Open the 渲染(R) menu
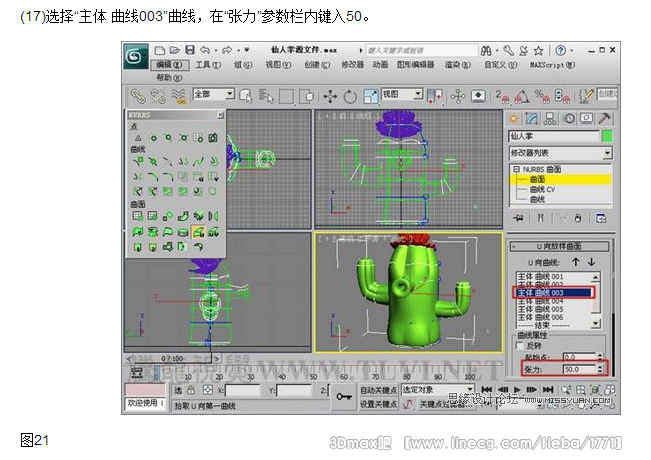 point(458,65)
